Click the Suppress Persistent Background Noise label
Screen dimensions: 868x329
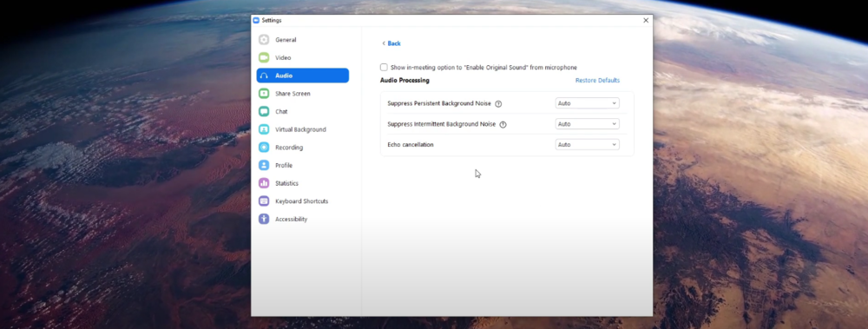pos(439,103)
